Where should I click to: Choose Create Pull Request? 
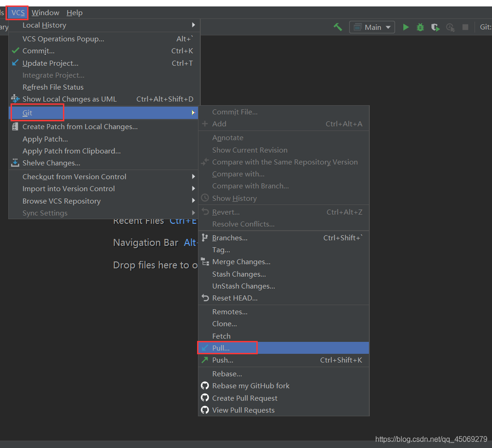[x=283, y=398]
